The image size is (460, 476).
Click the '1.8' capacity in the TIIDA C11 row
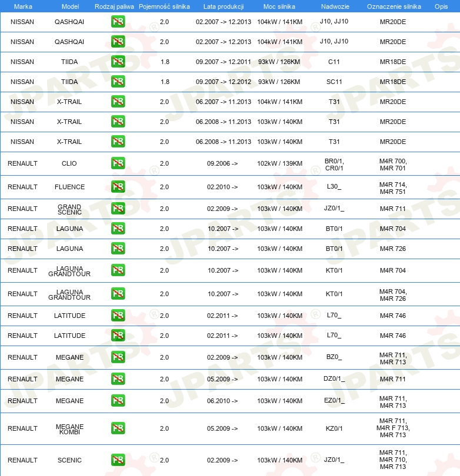[x=165, y=62]
